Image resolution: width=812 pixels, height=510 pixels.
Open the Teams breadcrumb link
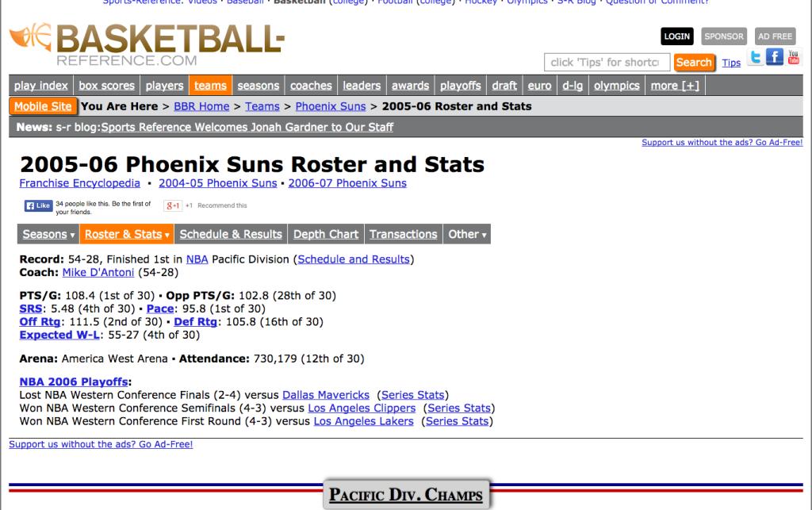262,106
